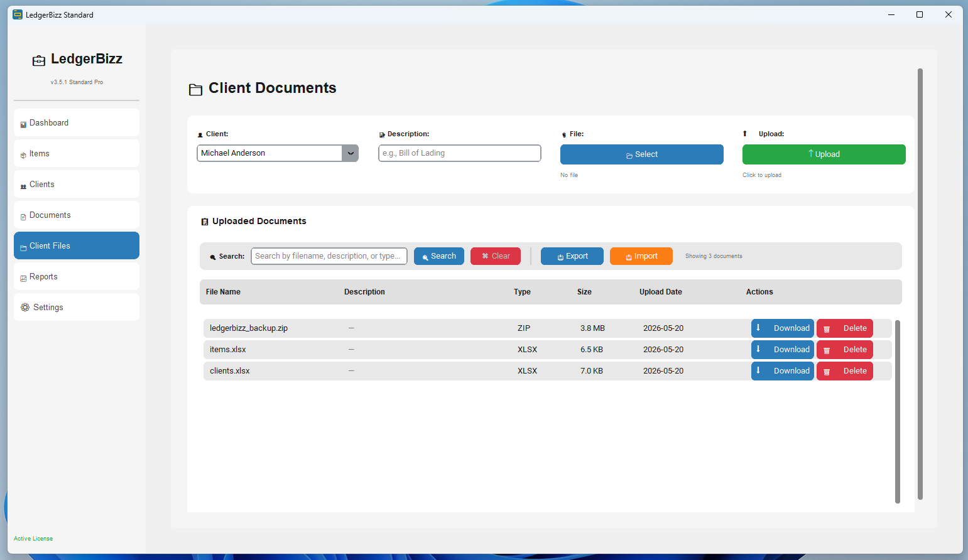The height and width of the screenshot is (560, 968).
Task: Click the 6.5 KB size cell
Action: 592,350
